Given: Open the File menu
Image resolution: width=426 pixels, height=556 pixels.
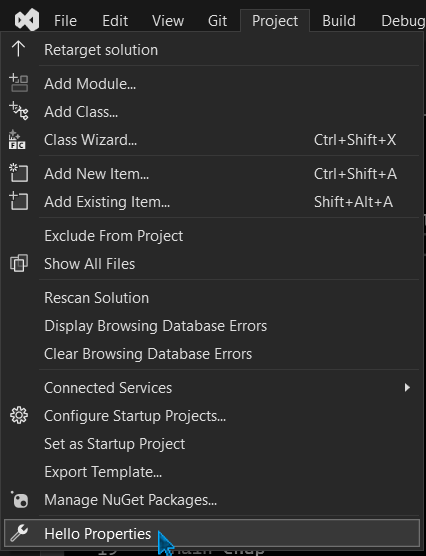Looking at the screenshot, I should [x=65, y=21].
